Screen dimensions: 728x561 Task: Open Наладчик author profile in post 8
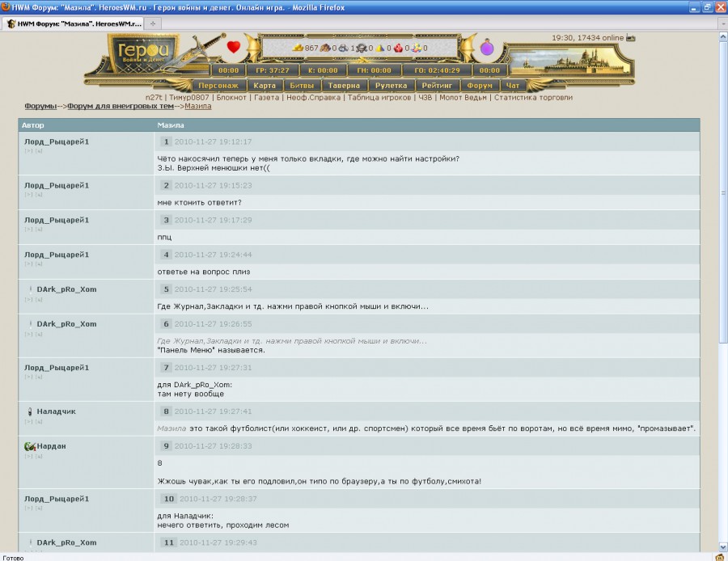56,411
